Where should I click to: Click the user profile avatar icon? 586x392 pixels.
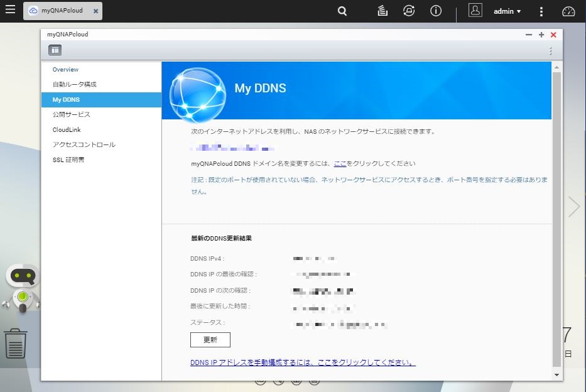[x=475, y=11]
